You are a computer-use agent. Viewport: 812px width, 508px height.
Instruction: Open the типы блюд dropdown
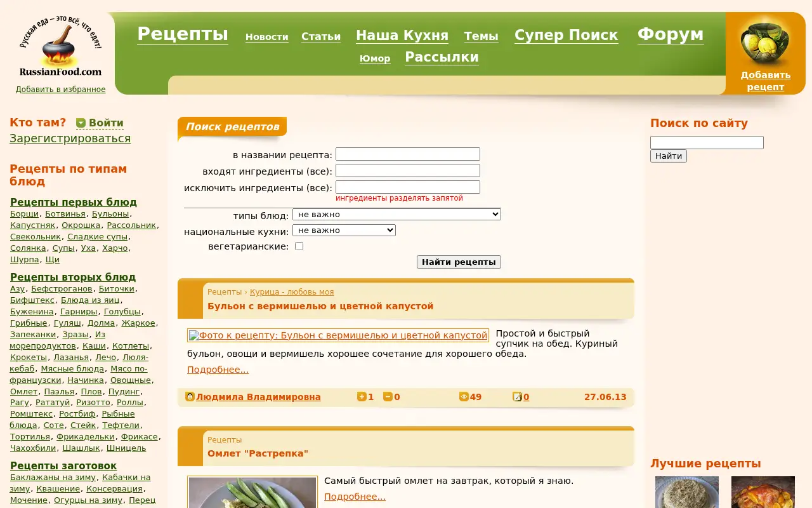(x=396, y=215)
